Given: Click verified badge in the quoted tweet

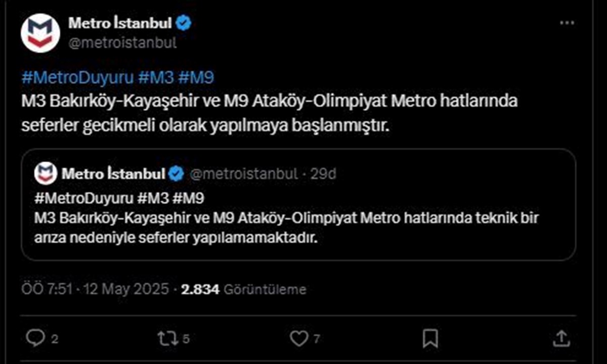Looking at the screenshot, I should pyautogui.click(x=176, y=174).
